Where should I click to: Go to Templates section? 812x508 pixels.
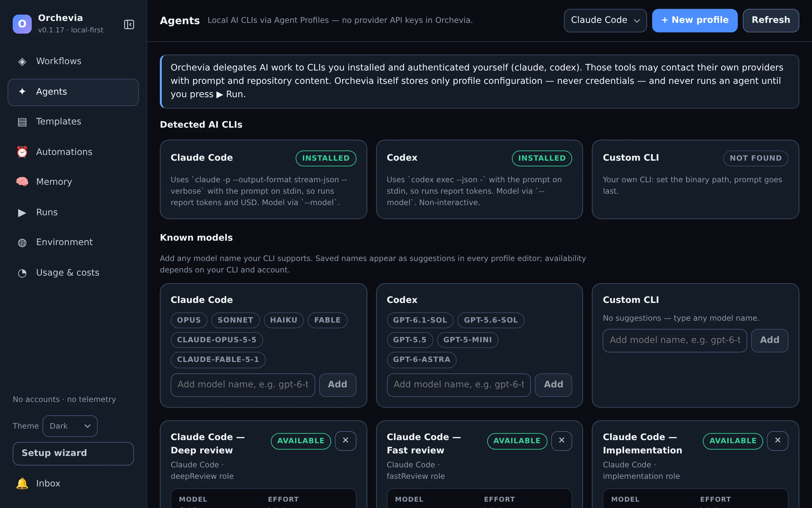point(73,122)
